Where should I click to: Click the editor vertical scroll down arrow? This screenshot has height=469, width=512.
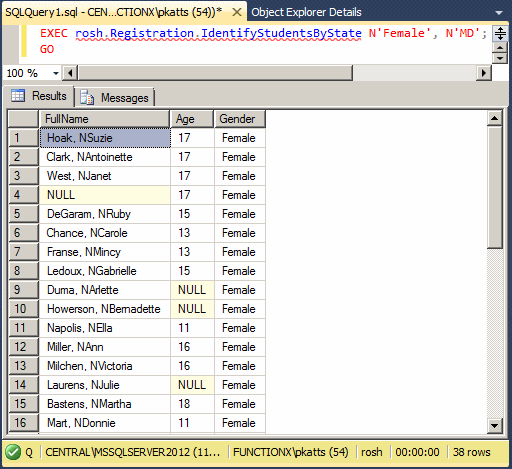coord(500,58)
